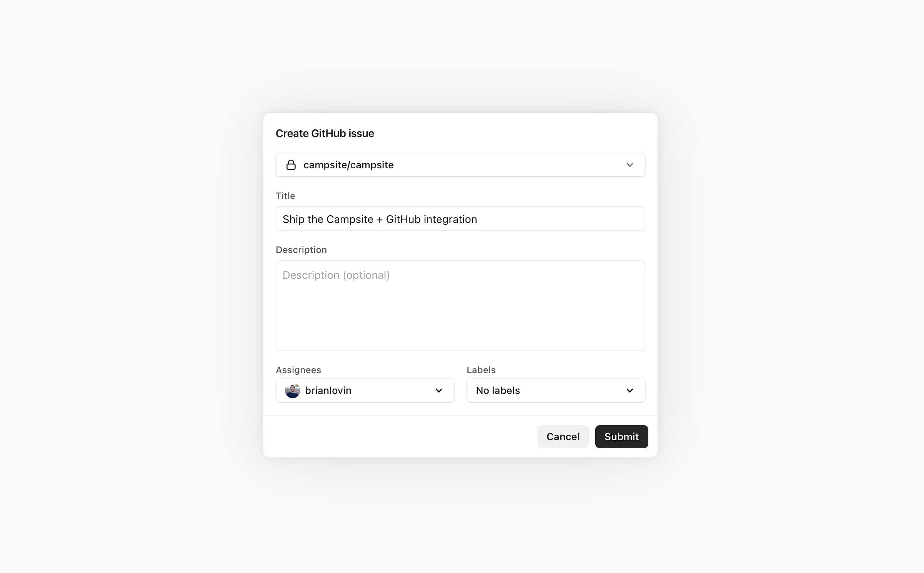Click the brianlovin assignee name
The image size is (924, 573).
[x=328, y=390]
